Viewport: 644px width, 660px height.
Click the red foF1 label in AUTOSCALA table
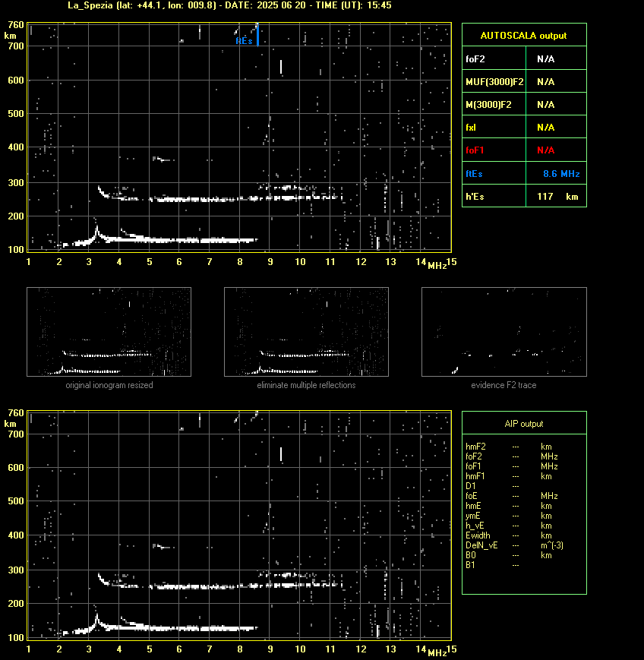click(475, 150)
